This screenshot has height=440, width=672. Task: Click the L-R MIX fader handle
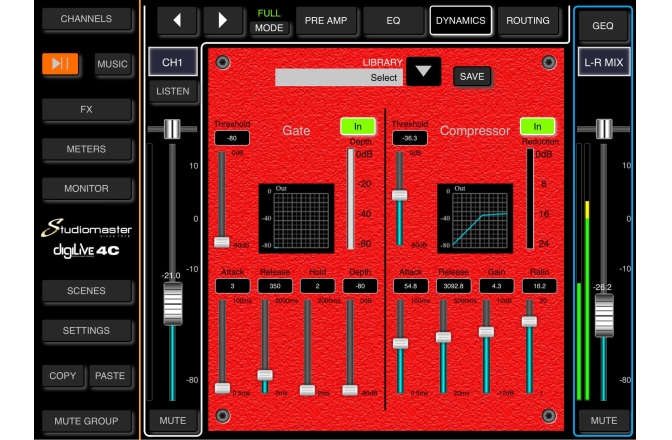(x=604, y=315)
